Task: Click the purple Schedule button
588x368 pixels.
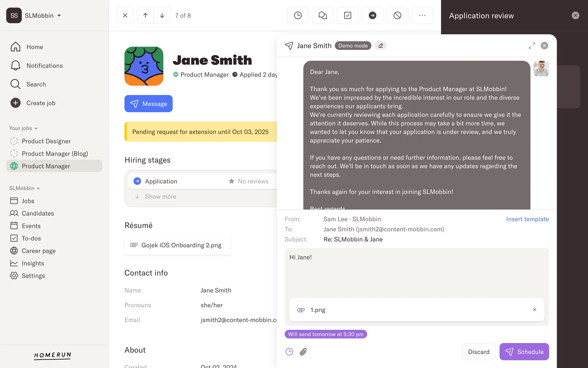Action: point(524,351)
